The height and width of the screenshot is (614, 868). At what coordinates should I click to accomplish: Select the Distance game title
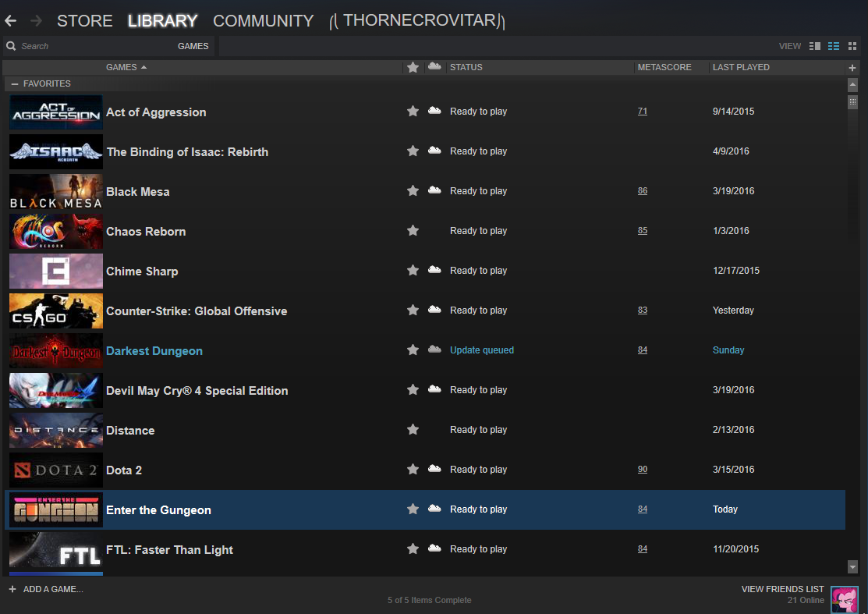(x=130, y=431)
